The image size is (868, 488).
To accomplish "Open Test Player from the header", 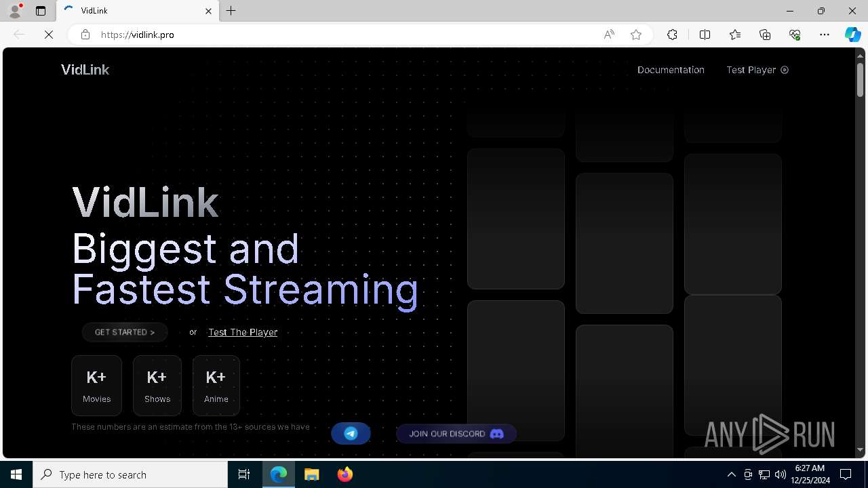I will coord(757,70).
